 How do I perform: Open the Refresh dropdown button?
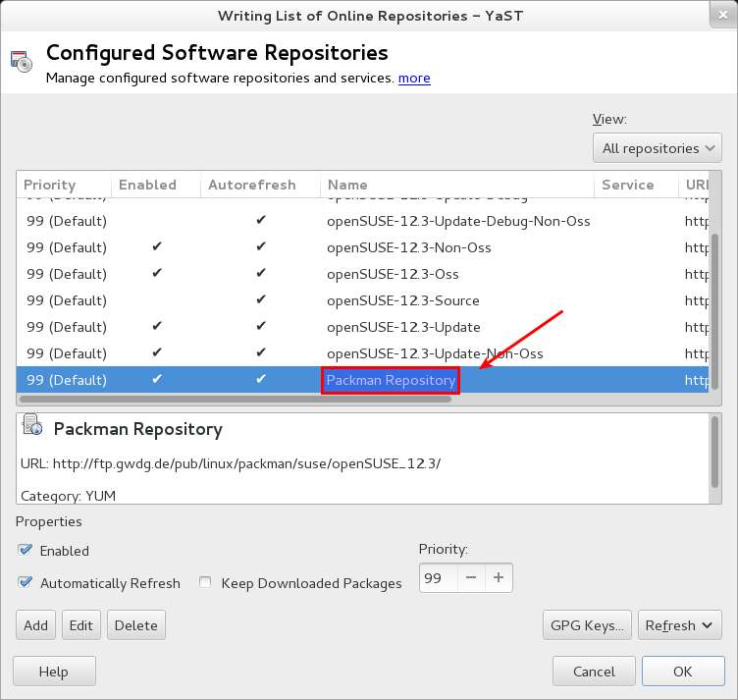point(679,625)
